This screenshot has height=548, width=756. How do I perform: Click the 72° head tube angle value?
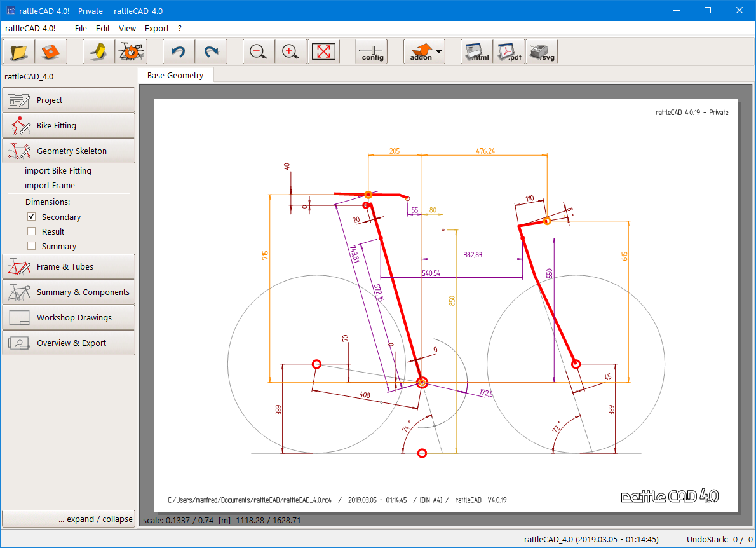557,427
